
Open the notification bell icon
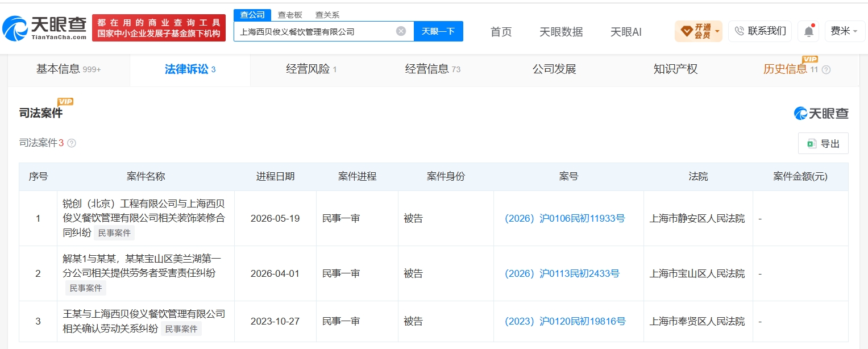(808, 31)
